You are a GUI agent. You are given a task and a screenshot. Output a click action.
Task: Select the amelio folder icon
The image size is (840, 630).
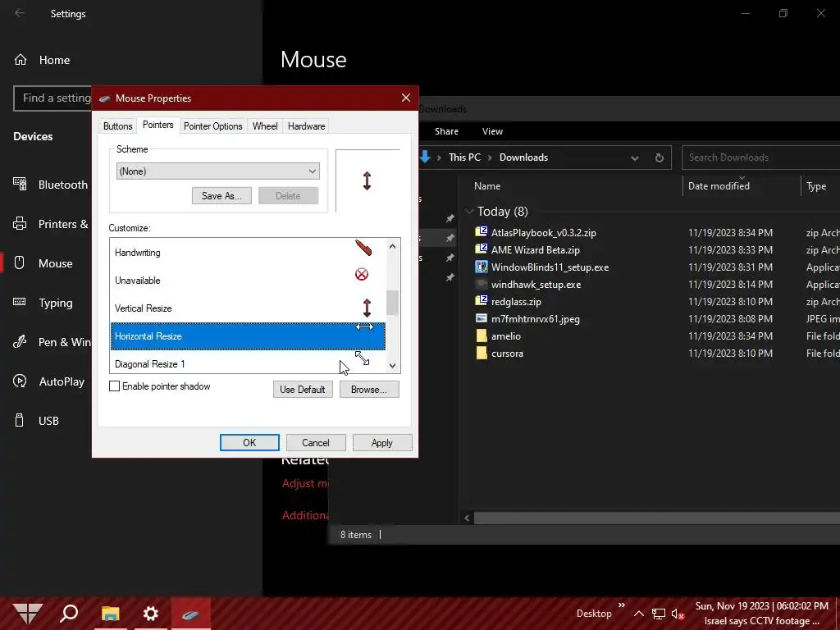pyautogui.click(x=482, y=336)
